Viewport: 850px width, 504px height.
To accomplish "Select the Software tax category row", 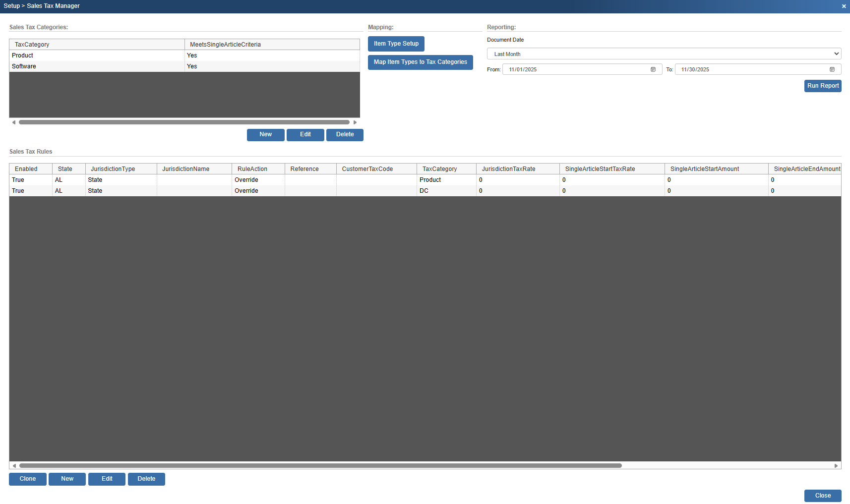I will pyautogui.click(x=97, y=66).
